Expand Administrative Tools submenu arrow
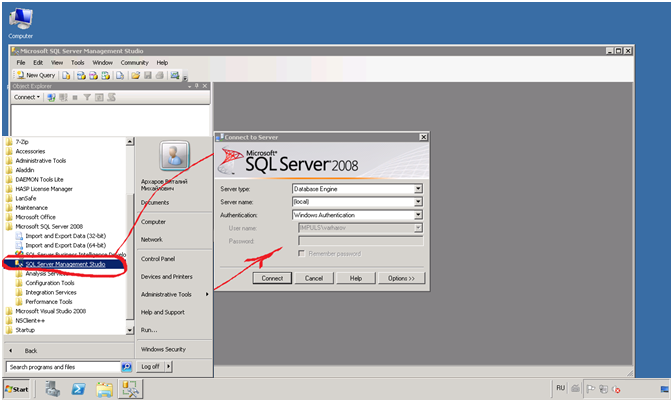This screenshot has height=402, width=672. [x=207, y=294]
